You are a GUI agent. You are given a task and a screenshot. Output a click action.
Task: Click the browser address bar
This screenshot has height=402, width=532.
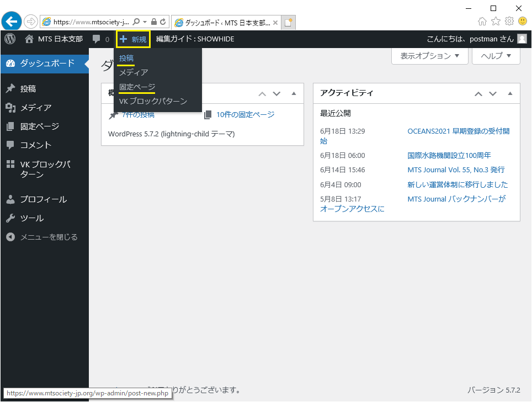coord(91,22)
